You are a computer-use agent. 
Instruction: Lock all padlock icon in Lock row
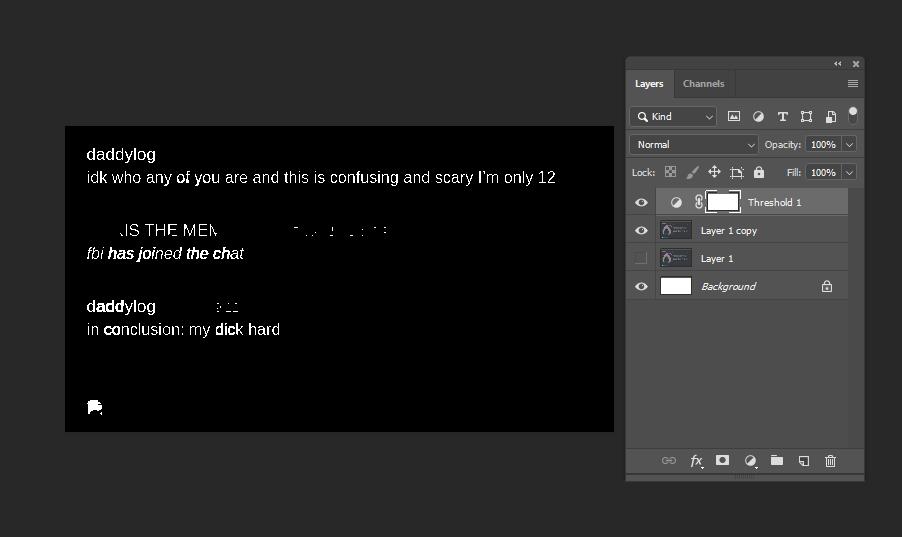759,172
